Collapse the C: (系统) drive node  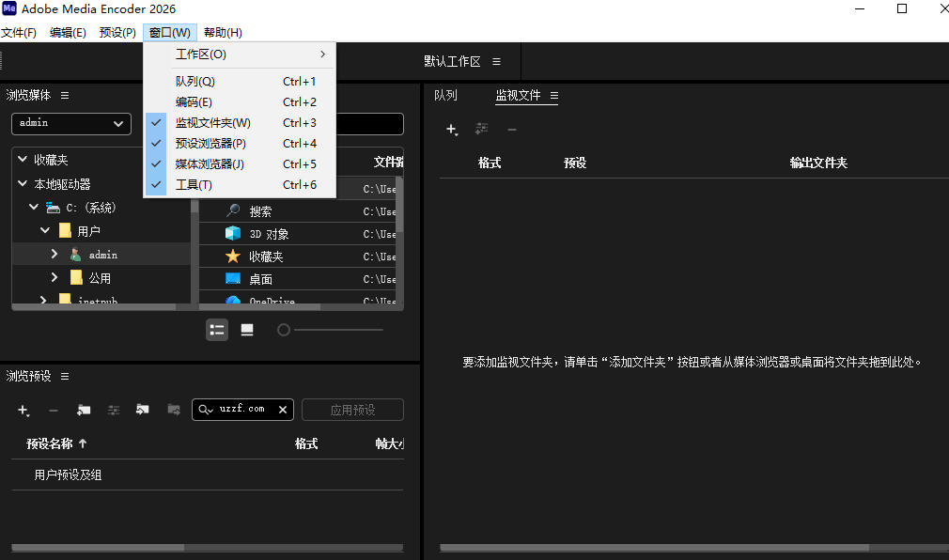34,207
